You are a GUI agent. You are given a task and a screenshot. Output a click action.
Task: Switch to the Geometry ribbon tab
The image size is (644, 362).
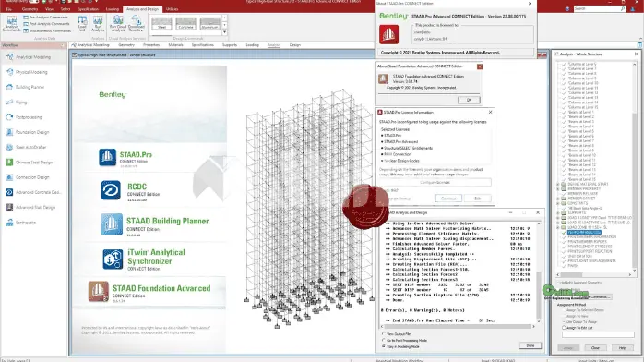30,9
